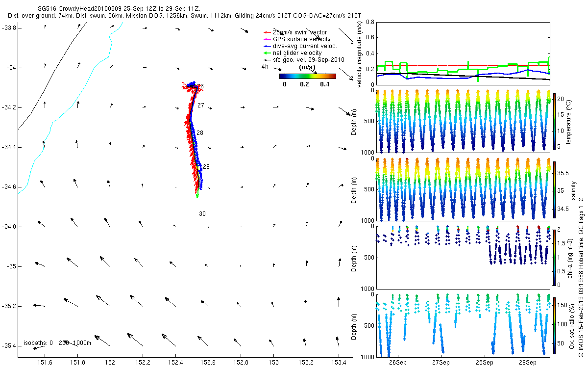Viewport: 588px width, 368px height.
Task: Click the isobaths legend text
Action: coord(57,342)
